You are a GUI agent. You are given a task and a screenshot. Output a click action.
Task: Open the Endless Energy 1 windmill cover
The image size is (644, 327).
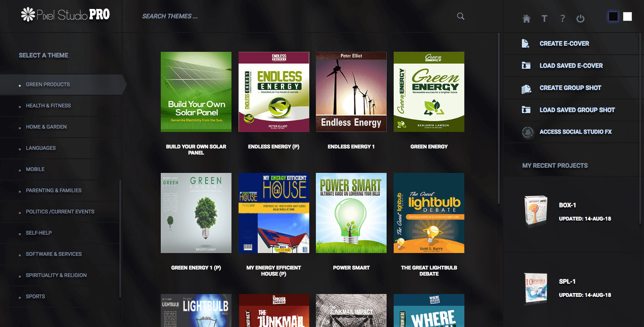tap(351, 92)
